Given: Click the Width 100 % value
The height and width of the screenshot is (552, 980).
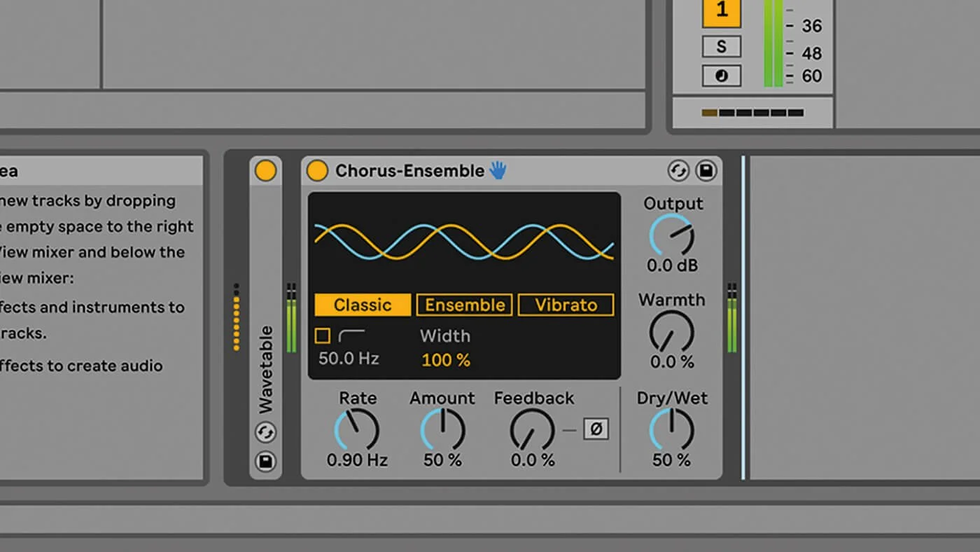Looking at the screenshot, I should 446,361.
